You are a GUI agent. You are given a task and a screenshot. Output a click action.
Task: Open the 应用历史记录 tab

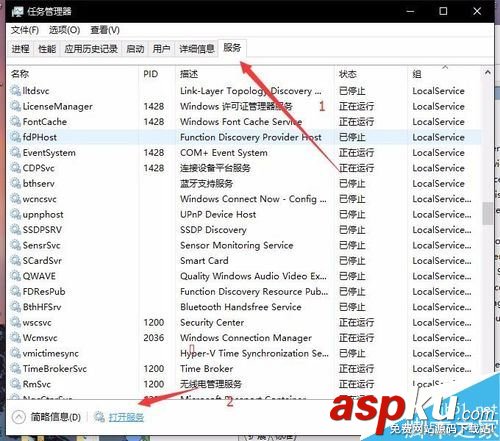pos(91,49)
